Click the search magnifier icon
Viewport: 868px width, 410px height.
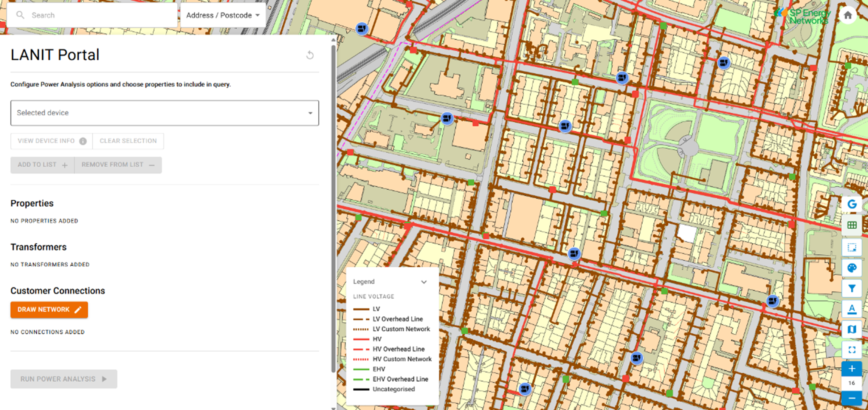[21, 15]
